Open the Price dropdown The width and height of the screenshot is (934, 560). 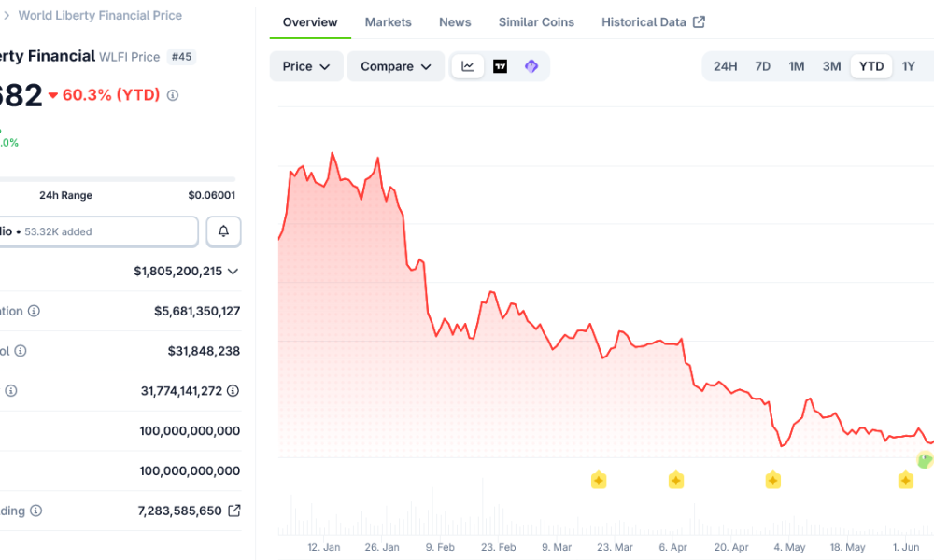click(306, 66)
